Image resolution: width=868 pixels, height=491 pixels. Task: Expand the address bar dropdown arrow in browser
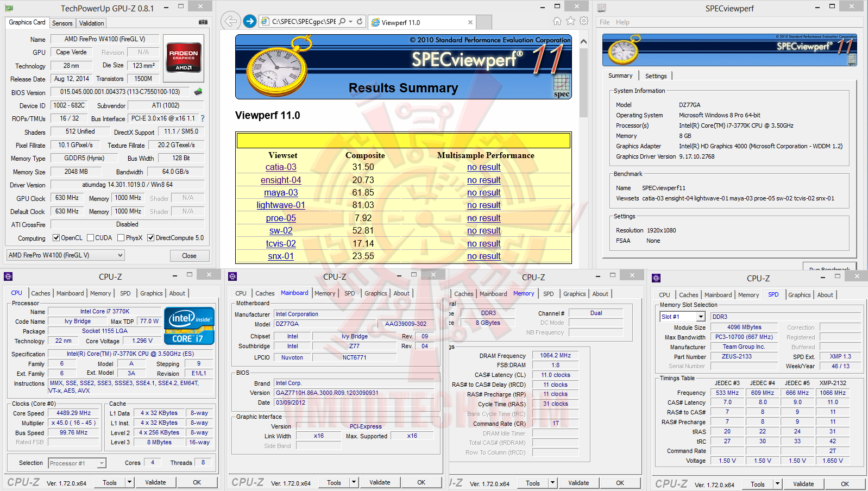pyautogui.click(x=350, y=22)
